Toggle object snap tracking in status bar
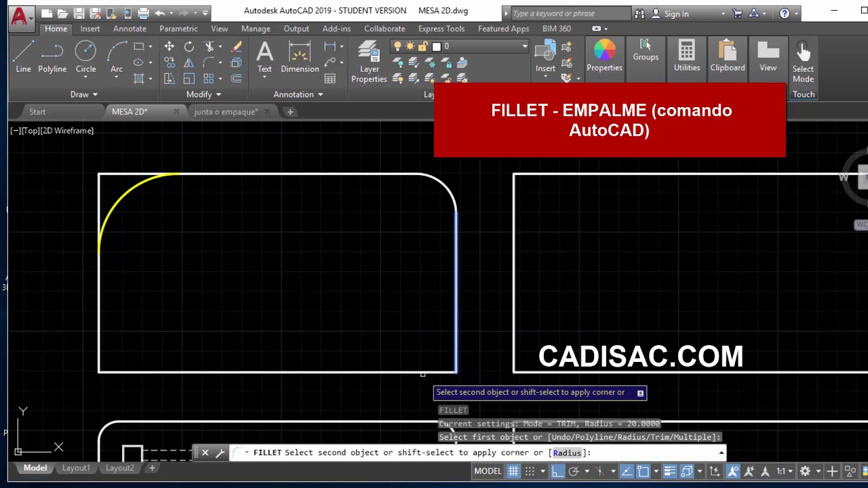The height and width of the screenshot is (488, 868). coord(627,471)
